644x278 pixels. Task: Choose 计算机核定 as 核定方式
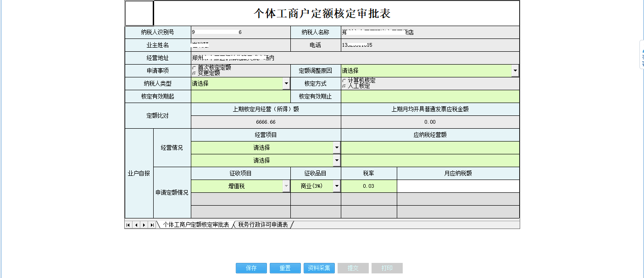[344, 80]
